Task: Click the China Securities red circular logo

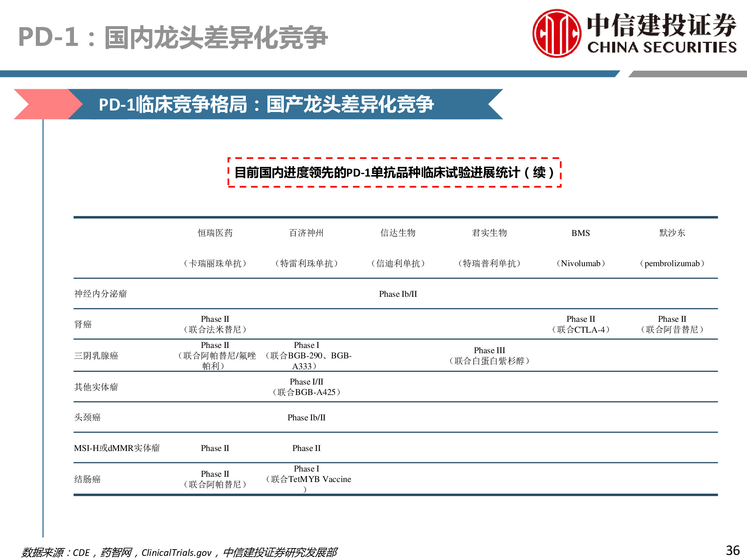Action: click(557, 34)
